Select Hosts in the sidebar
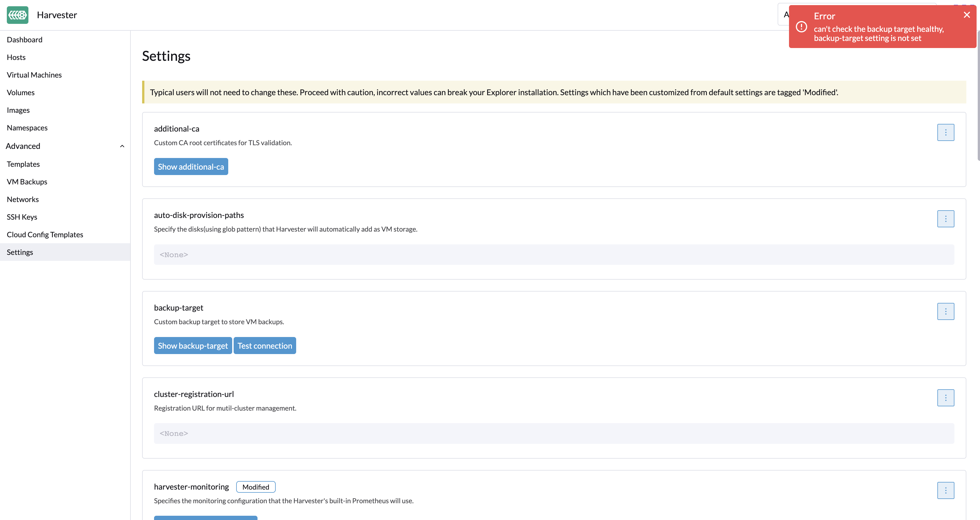 pos(16,57)
